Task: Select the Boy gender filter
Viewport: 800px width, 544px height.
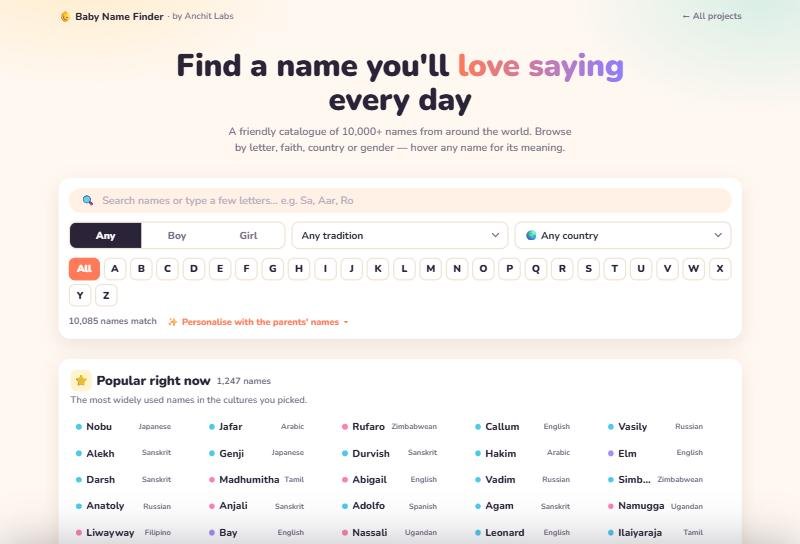Action: tap(177, 235)
